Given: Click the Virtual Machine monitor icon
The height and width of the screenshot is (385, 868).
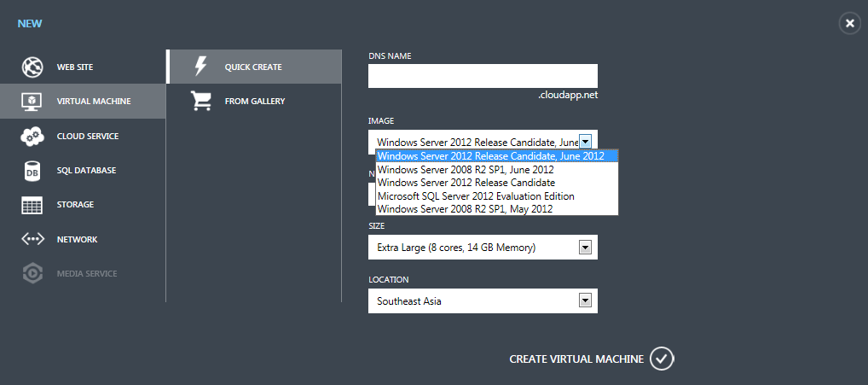Looking at the screenshot, I should coord(32,102).
